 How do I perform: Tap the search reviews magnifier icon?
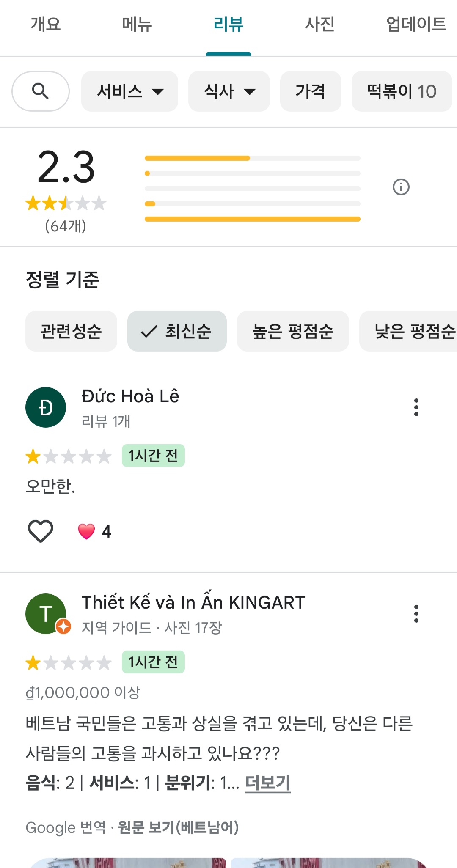(x=40, y=91)
